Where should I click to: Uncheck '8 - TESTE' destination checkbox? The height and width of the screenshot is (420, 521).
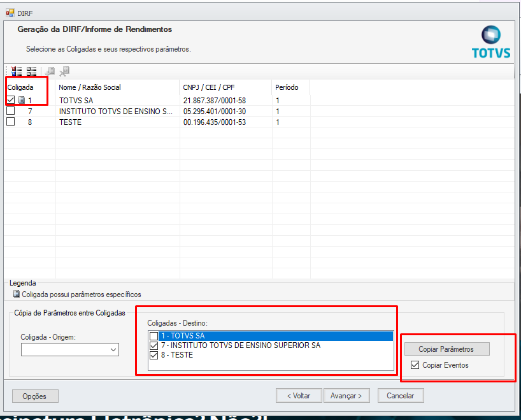[153, 356]
